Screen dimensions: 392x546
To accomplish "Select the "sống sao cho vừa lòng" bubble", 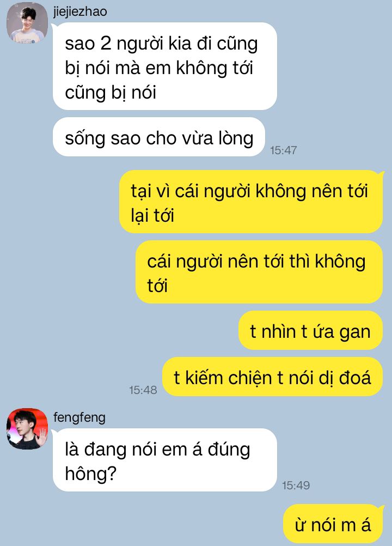I will [x=158, y=137].
